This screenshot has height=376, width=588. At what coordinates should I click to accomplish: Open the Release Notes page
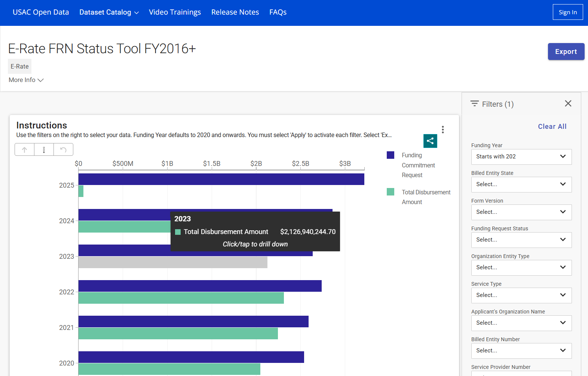[x=235, y=12]
